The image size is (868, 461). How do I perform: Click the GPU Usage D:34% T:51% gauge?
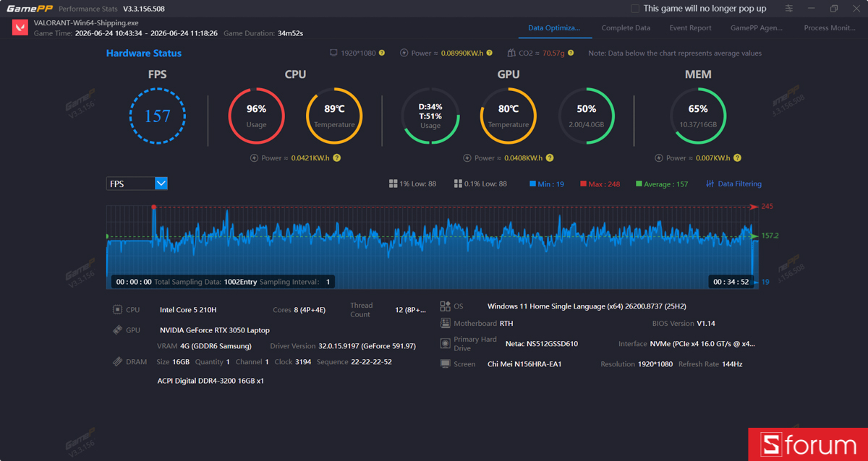click(430, 116)
